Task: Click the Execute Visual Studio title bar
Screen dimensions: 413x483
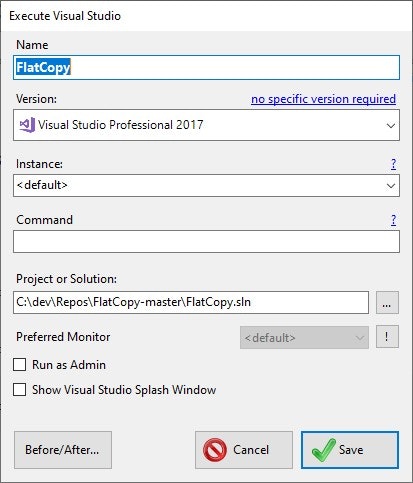Action: (x=206, y=16)
